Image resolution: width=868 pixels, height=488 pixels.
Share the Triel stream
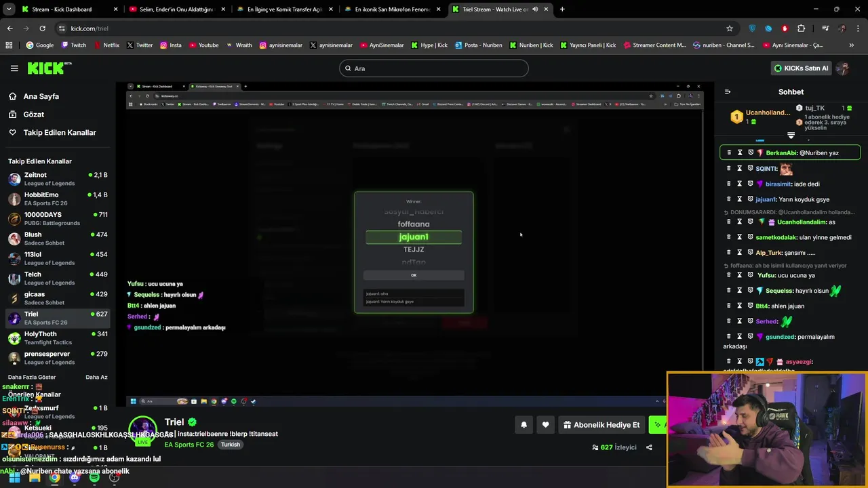[649, 447]
